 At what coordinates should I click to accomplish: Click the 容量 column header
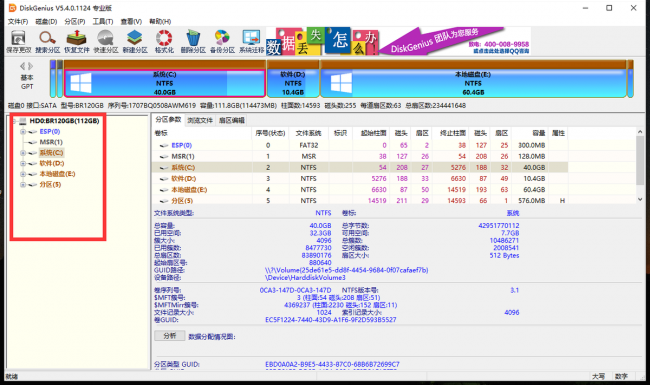[x=530, y=133]
